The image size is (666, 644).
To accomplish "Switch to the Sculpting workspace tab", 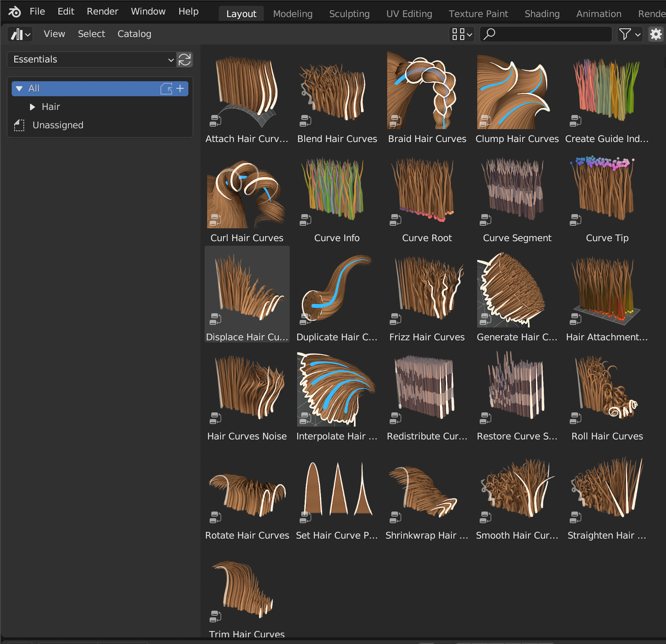I will point(349,14).
